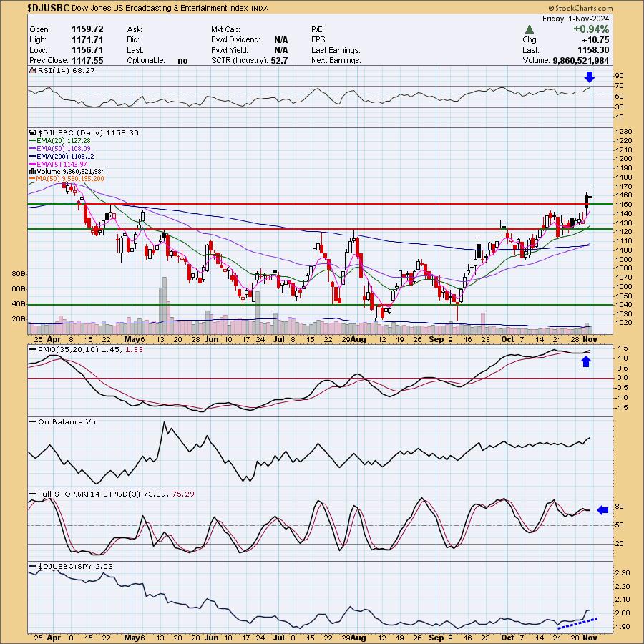Click the EMA(5) 1143.97 legend entry
Viewport: 644px width, 644px height.
tap(59, 164)
